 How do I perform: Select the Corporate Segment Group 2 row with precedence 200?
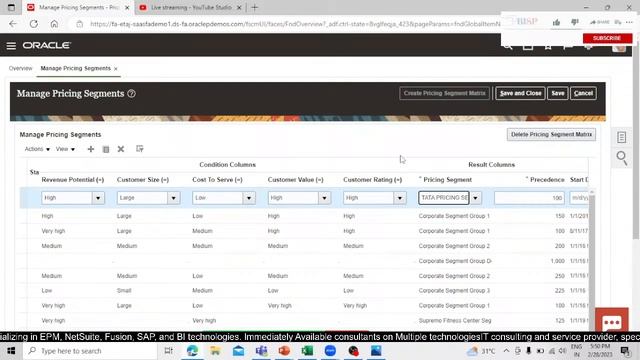(304, 246)
